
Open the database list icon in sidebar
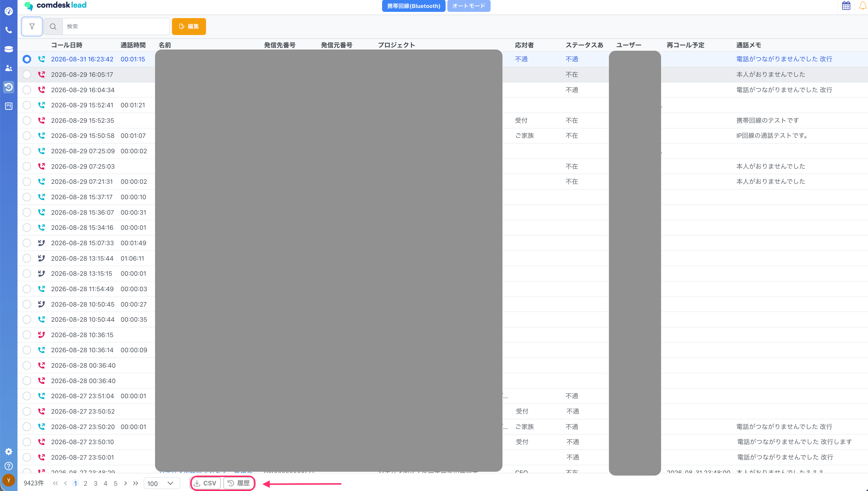(9, 49)
